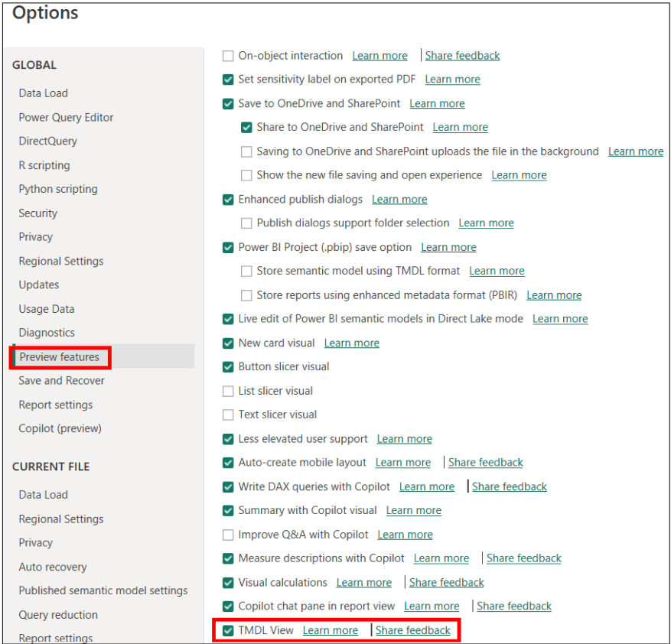This screenshot has width=671, height=644.
Task: Turn on the List slicer visual checkbox
Action: (x=228, y=391)
